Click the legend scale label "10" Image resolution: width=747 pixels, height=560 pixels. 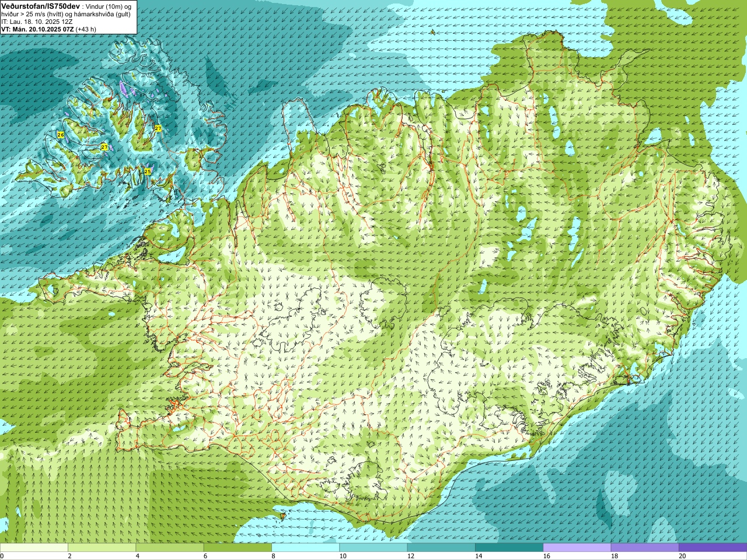[x=343, y=556]
